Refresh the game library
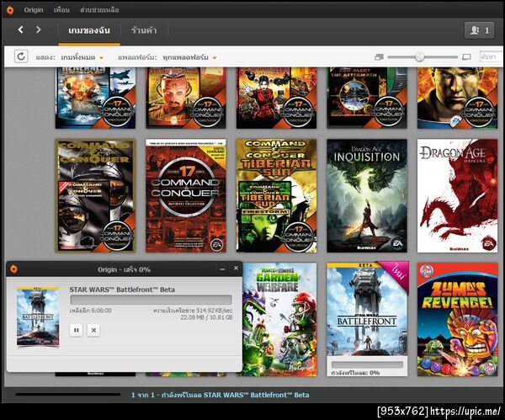Viewport: 505px width, 420px height. point(21,56)
